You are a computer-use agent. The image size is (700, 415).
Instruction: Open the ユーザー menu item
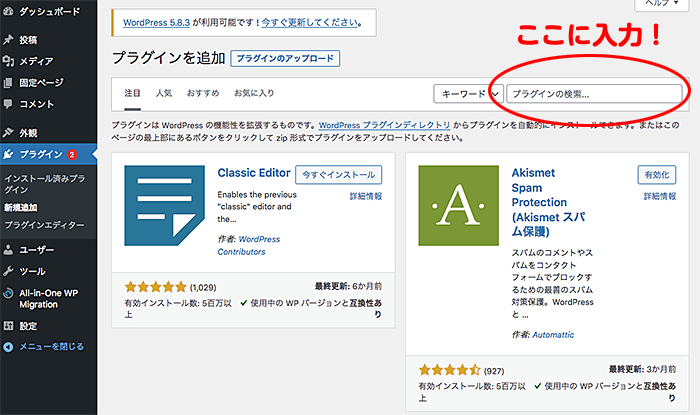[37, 250]
